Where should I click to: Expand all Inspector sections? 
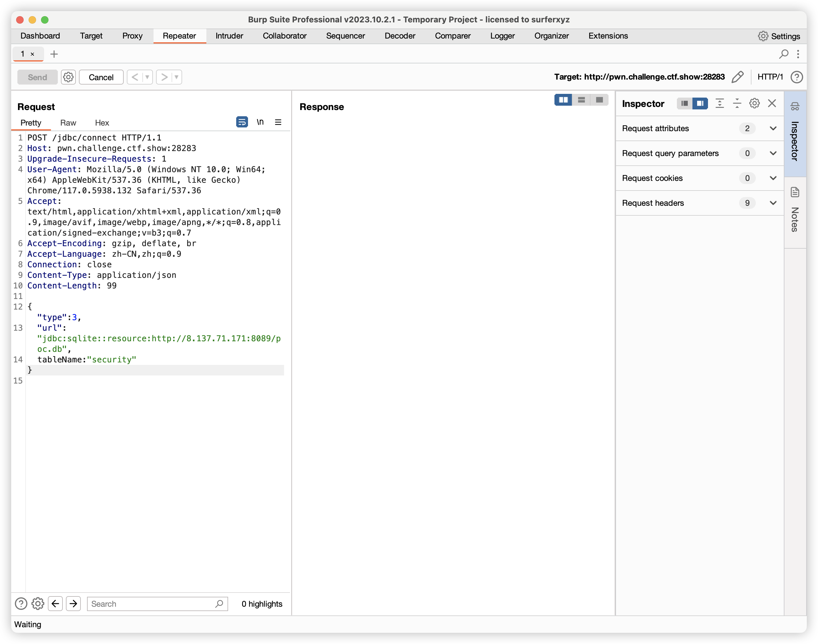(x=719, y=103)
